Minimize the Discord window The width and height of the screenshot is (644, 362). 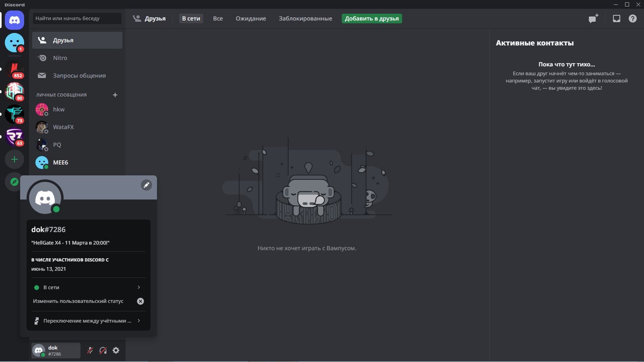[616, 4]
